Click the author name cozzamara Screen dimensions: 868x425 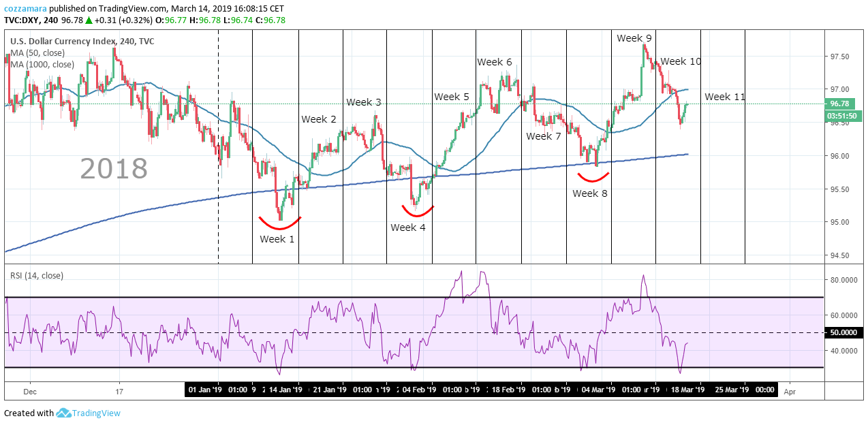(26, 8)
